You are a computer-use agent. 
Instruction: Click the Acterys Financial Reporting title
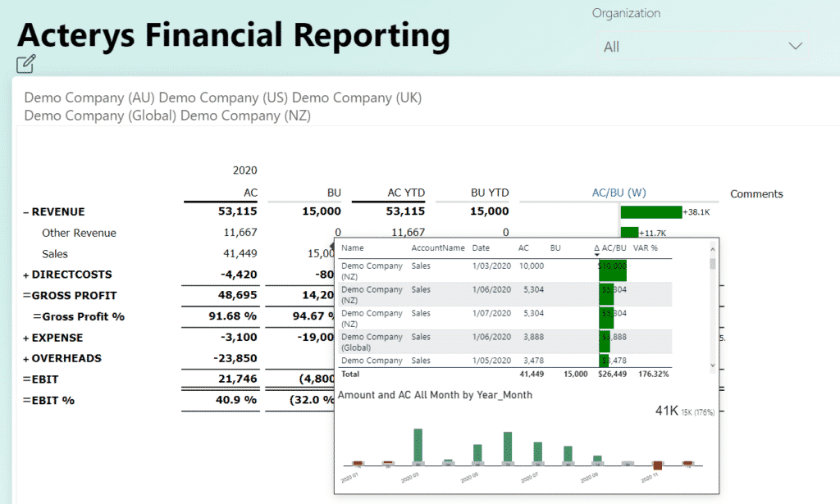pos(234,35)
